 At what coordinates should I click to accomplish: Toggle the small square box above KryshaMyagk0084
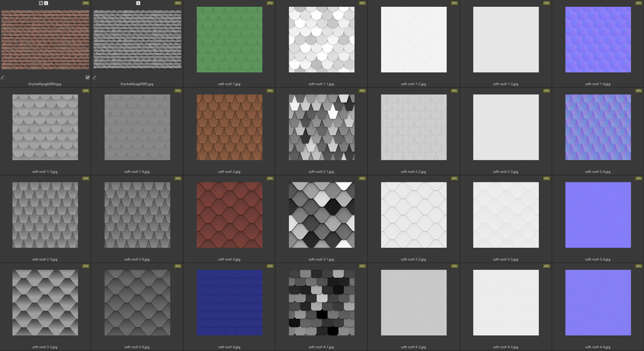41,3
